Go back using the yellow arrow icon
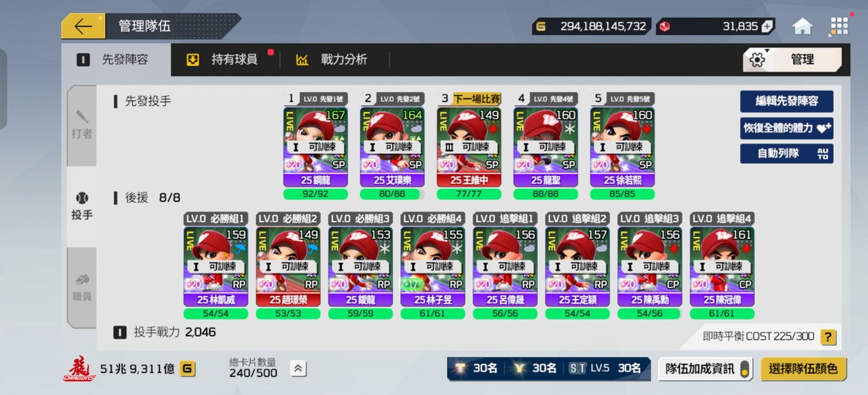The height and width of the screenshot is (395, 868). click(x=83, y=26)
